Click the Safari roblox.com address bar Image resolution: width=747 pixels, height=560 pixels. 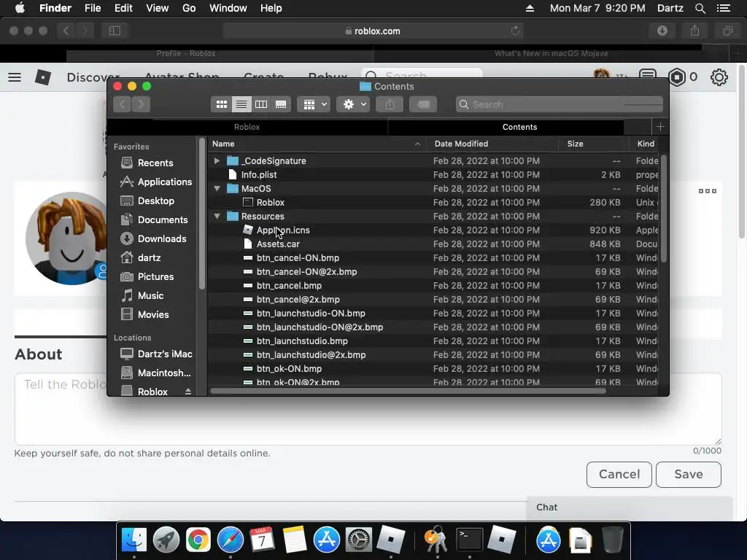click(x=373, y=31)
